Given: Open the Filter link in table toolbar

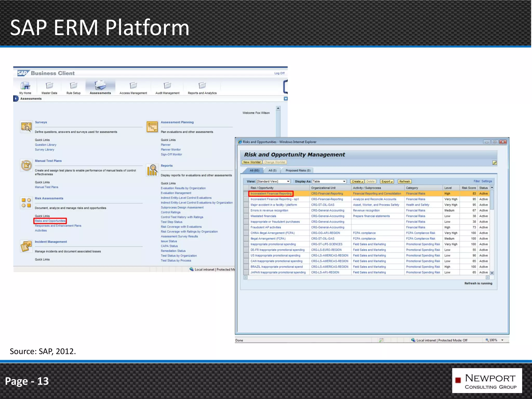Looking at the screenshot, I should click(x=477, y=181).
